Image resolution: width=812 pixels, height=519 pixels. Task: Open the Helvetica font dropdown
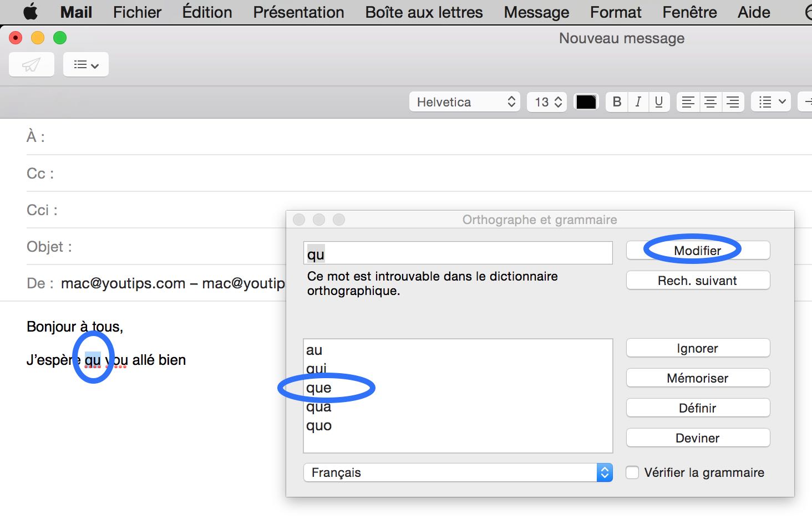[465, 102]
